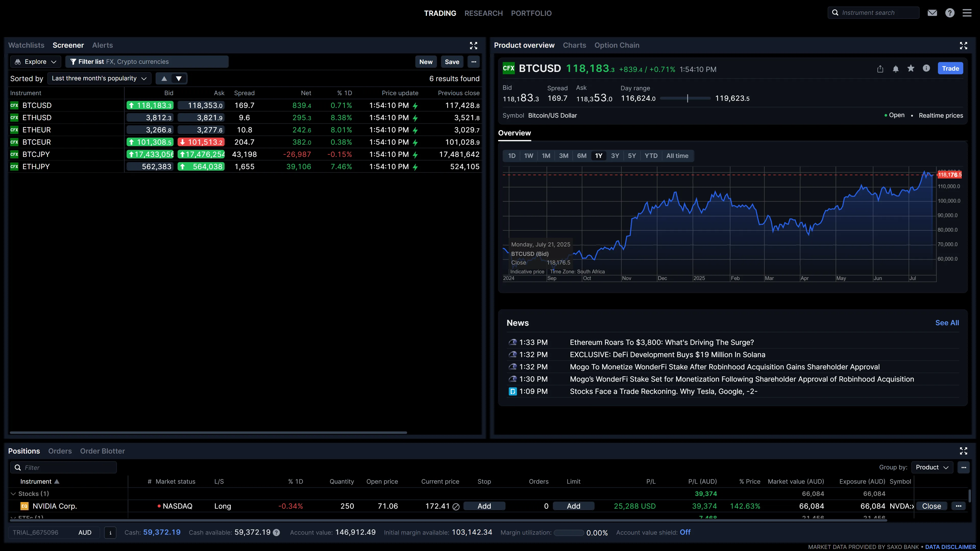Click the ETHJPY row in screener
This screenshot has width=980, height=551.
click(x=245, y=167)
